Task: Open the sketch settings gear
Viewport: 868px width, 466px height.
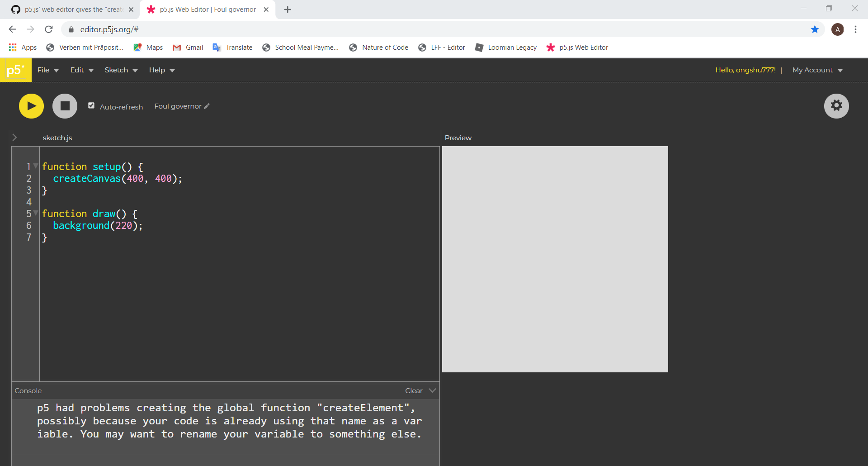Action: pyautogui.click(x=836, y=106)
